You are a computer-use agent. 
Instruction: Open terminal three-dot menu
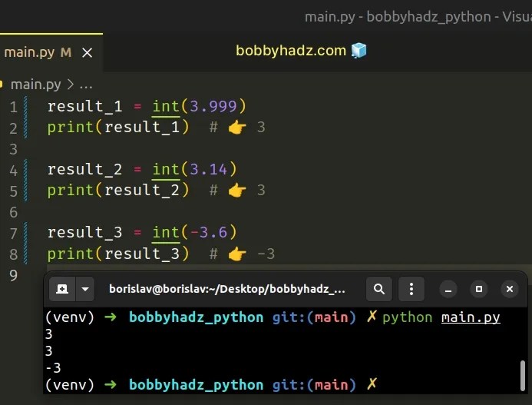click(x=411, y=289)
